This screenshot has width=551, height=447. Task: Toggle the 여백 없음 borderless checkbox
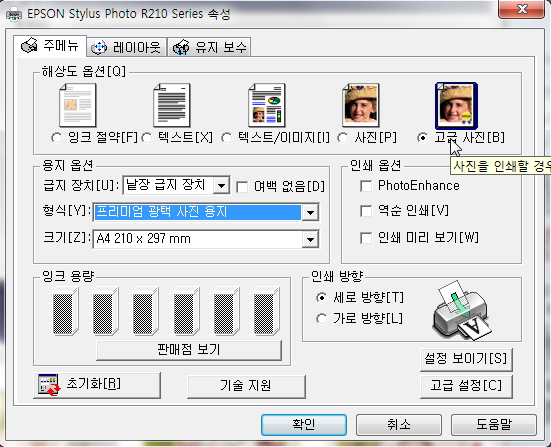pyautogui.click(x=242, y=187)
